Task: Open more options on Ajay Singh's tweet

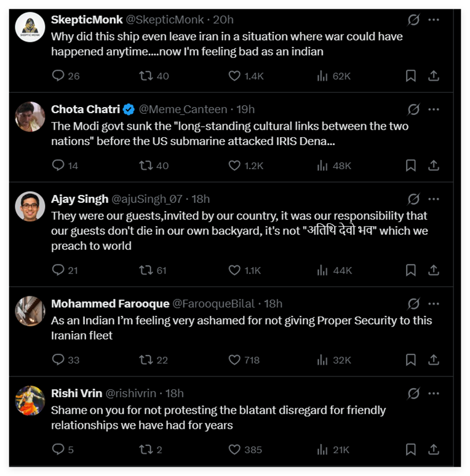Action: pyautogui.click(x=434, y=199)
